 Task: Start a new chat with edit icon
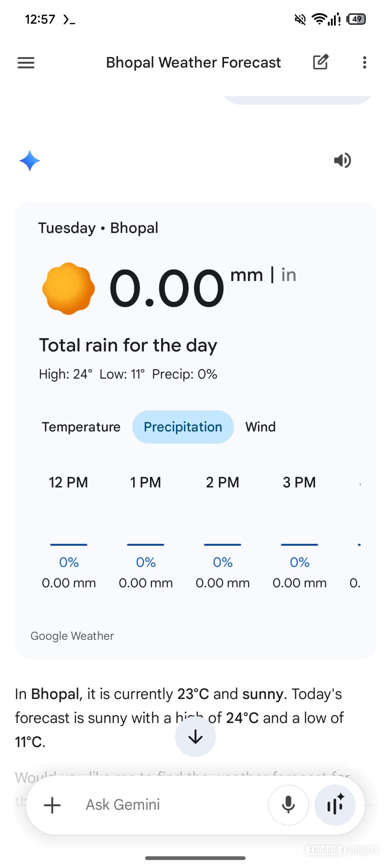pos(320,62)
